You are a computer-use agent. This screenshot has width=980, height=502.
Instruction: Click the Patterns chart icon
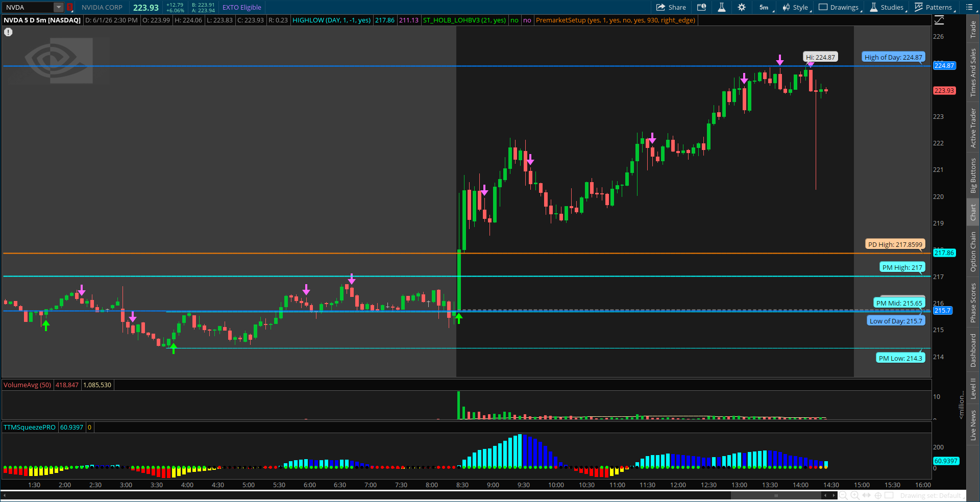tap(919, 7)
